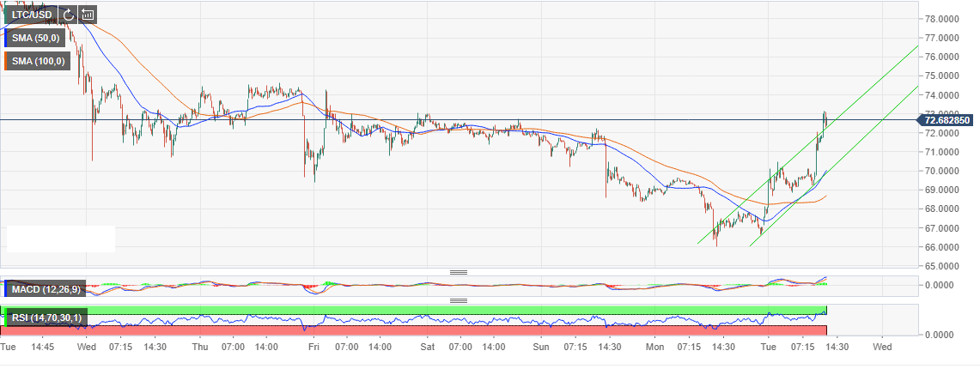Click the current price tag 72.682850
980x369 pixels.
point(948,120)
